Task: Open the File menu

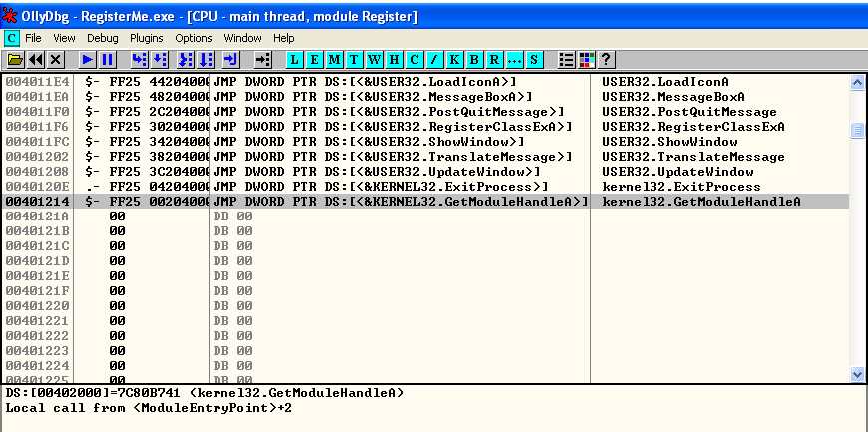Action: 33,38
